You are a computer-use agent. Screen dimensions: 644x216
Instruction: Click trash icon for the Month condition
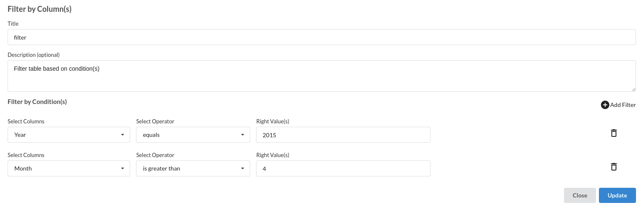click(614, 167)
